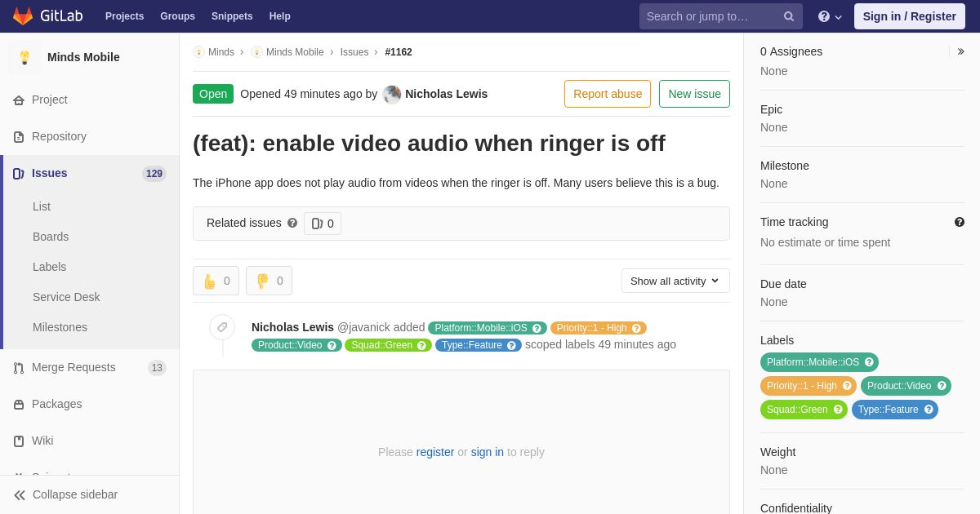Click the Merge Requests icon
This screenshot has height=514, width=980.
point(19,368)
